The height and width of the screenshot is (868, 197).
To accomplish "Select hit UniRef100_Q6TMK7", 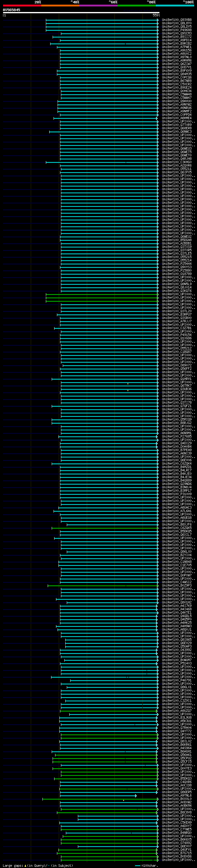I will 176,386.
